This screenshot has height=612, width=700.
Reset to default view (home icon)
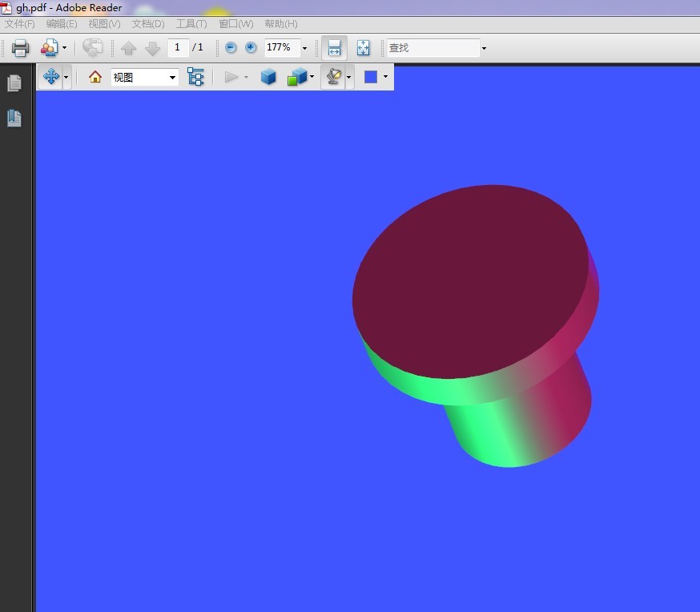[95, 77]
